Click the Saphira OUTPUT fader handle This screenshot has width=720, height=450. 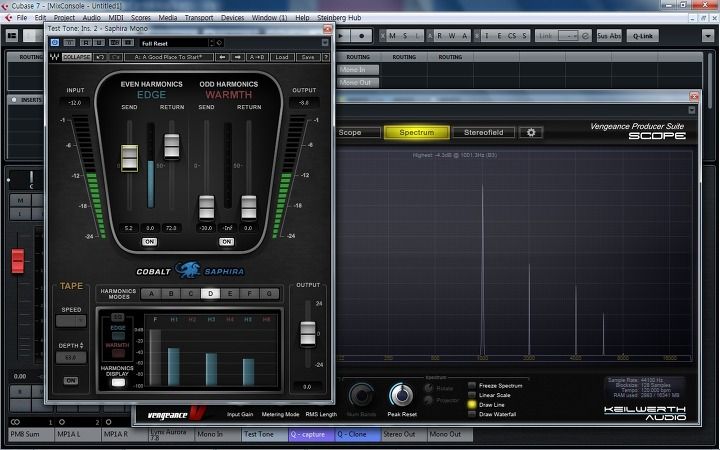(x=308, y=333)
